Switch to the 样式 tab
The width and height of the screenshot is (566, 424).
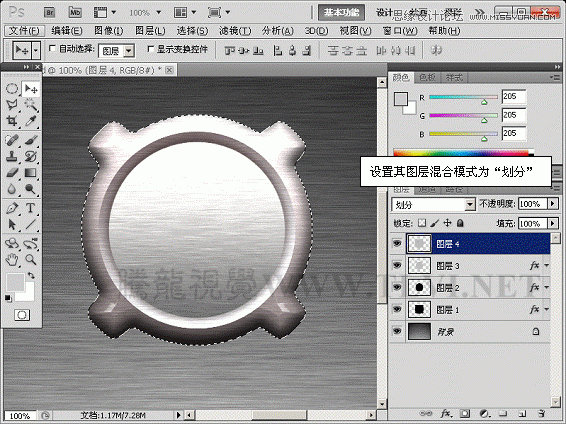click(x=454, y=77)
